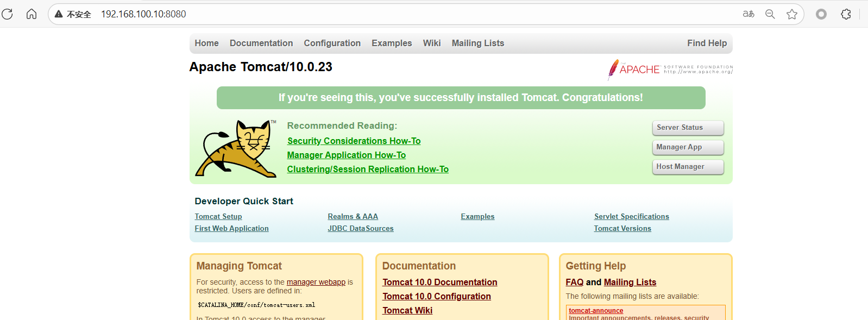Click $CATALINA_HOME/conf/tomcat-users.xml path text
Screen dimensions: 868x320
click(x=256, y=305)
